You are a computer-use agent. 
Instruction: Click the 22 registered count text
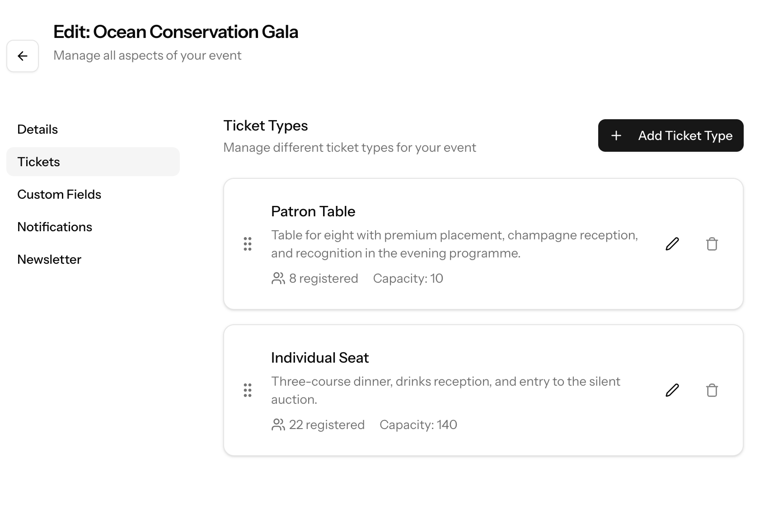326,424
